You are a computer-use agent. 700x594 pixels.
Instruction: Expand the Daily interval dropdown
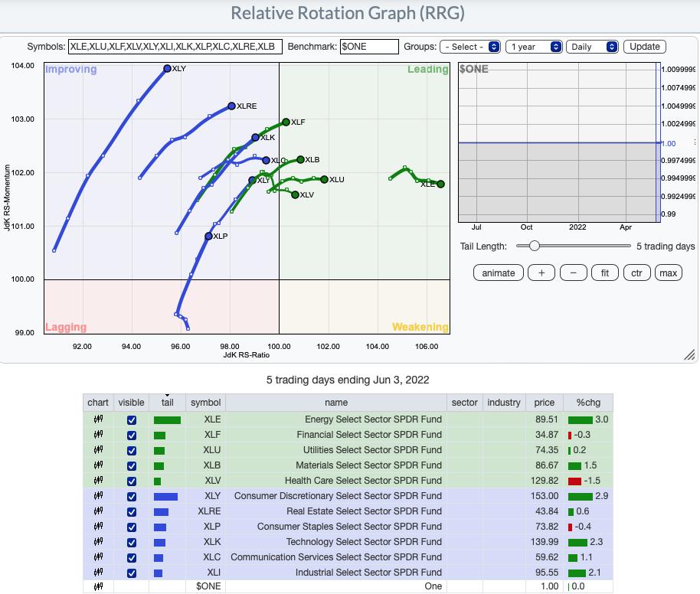[592, 47]
